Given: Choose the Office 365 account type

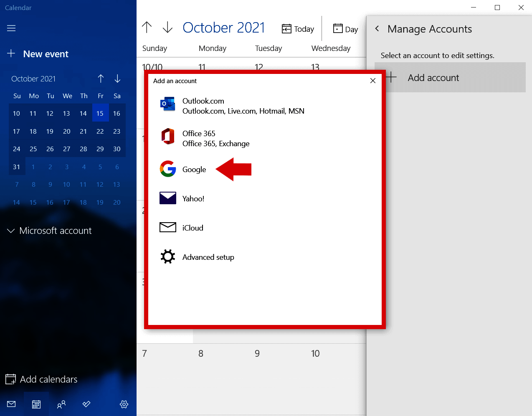Looking at the screenshot, I should [199, 138].
